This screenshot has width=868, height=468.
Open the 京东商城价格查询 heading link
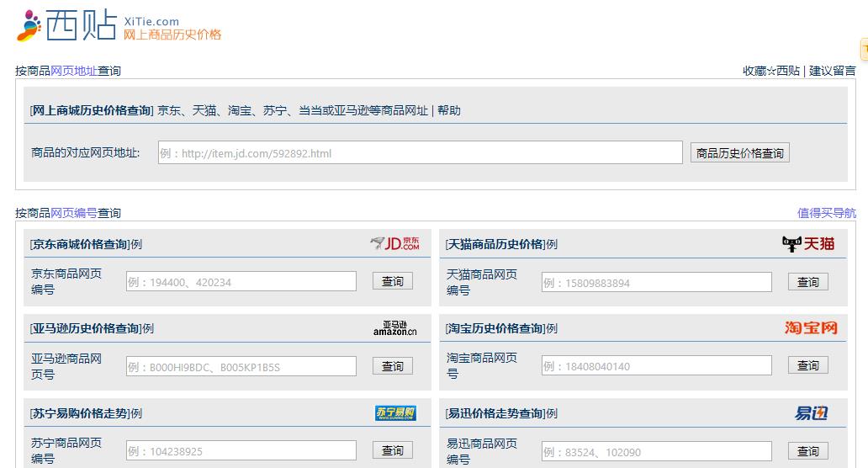80,244
